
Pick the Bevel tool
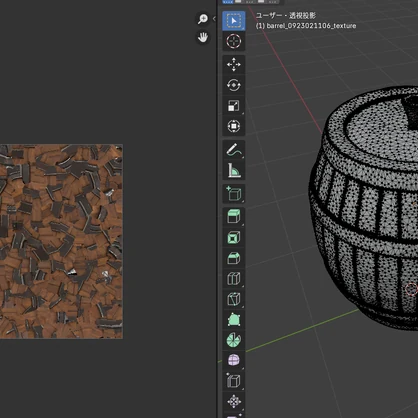(x=234, y=258)
